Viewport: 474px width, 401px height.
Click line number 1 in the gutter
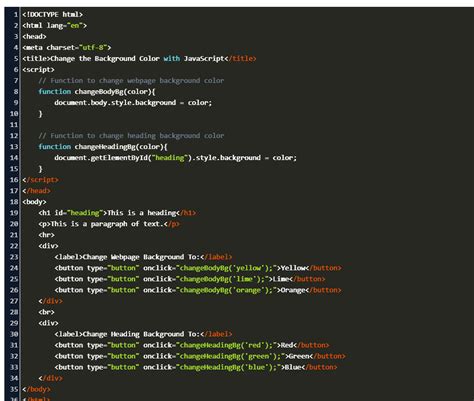pyautogui.click(x=16, y=14)
